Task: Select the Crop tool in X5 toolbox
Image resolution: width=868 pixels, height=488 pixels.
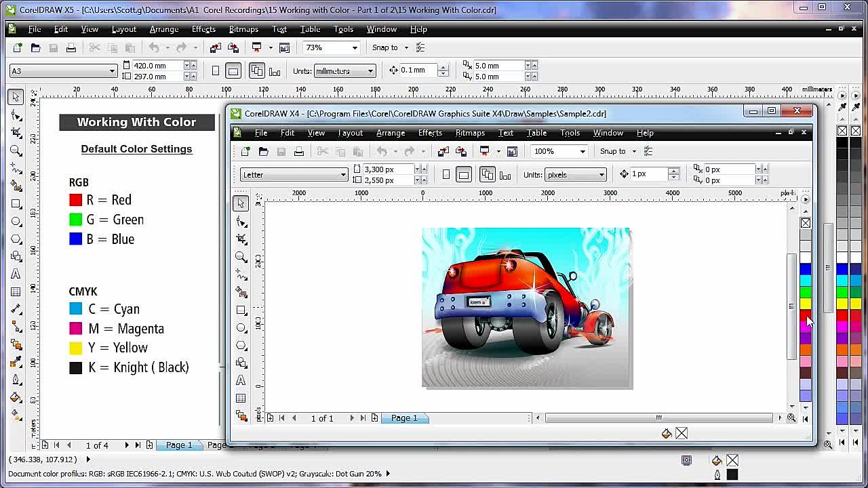Action: pyautogui.click(x=16, y=132)
